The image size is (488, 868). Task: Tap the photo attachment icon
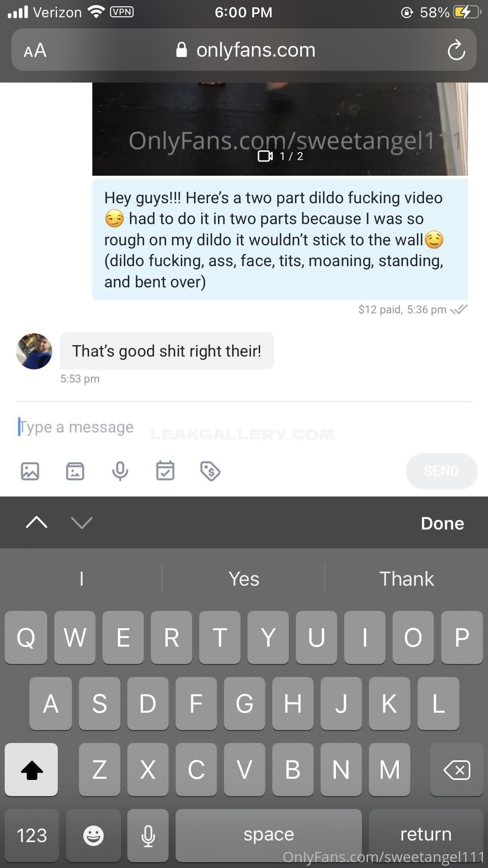point(30,471)
